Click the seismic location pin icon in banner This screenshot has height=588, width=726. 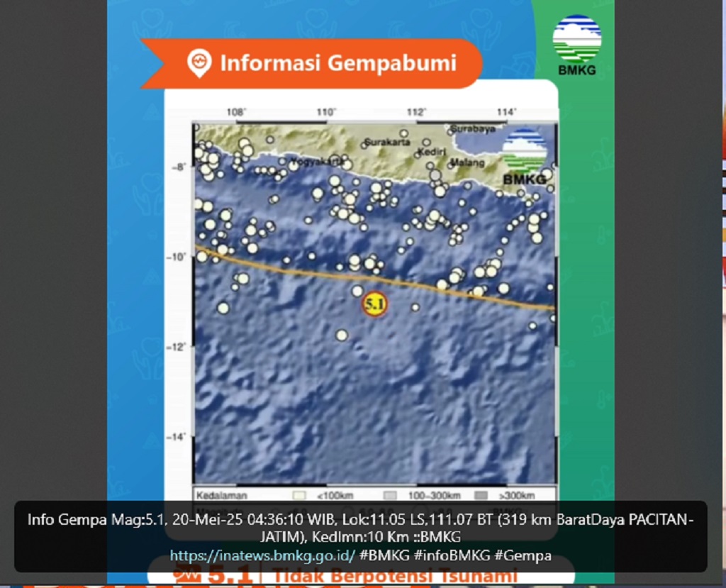(199, 64)
